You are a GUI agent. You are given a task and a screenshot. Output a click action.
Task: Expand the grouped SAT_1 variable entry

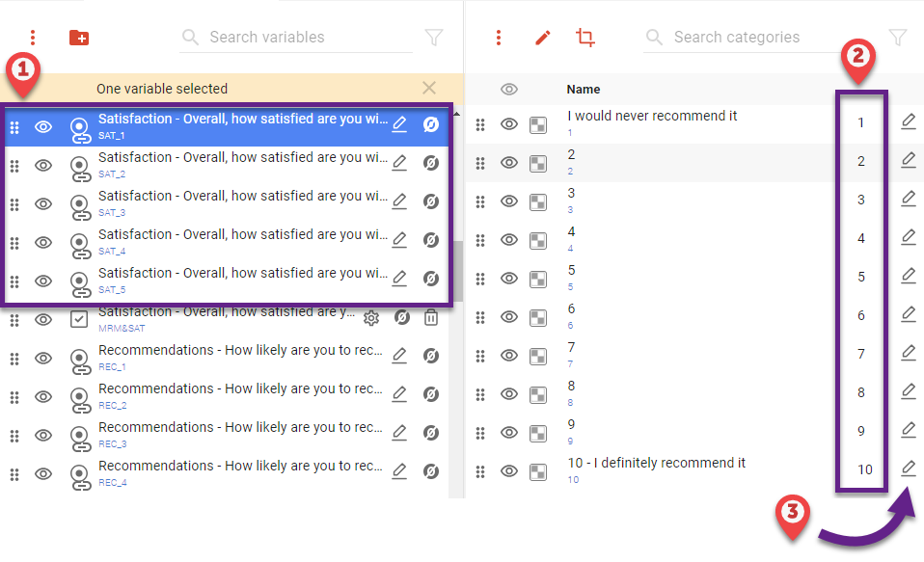tap(80, 124)
